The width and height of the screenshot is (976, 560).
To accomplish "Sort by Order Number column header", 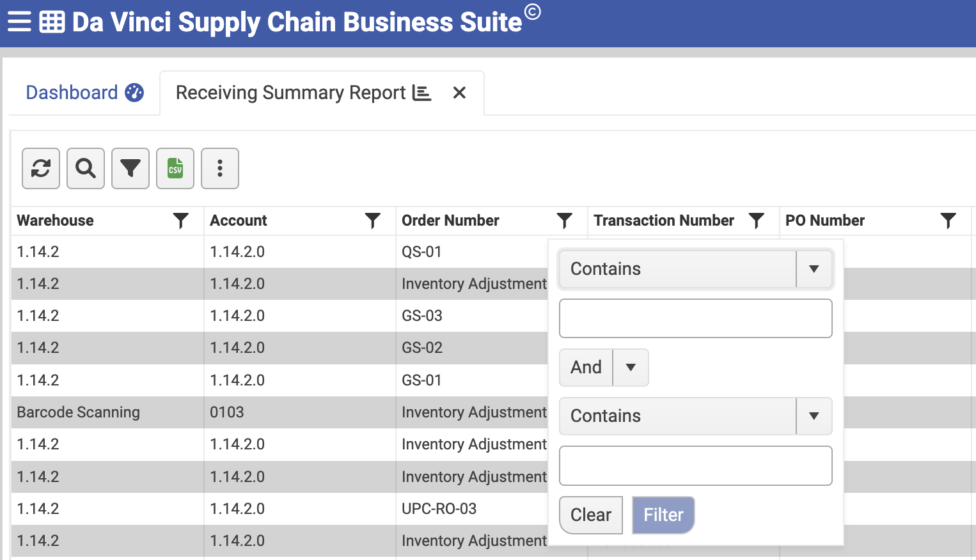I will pyautogui.click(x=450, y=221).
